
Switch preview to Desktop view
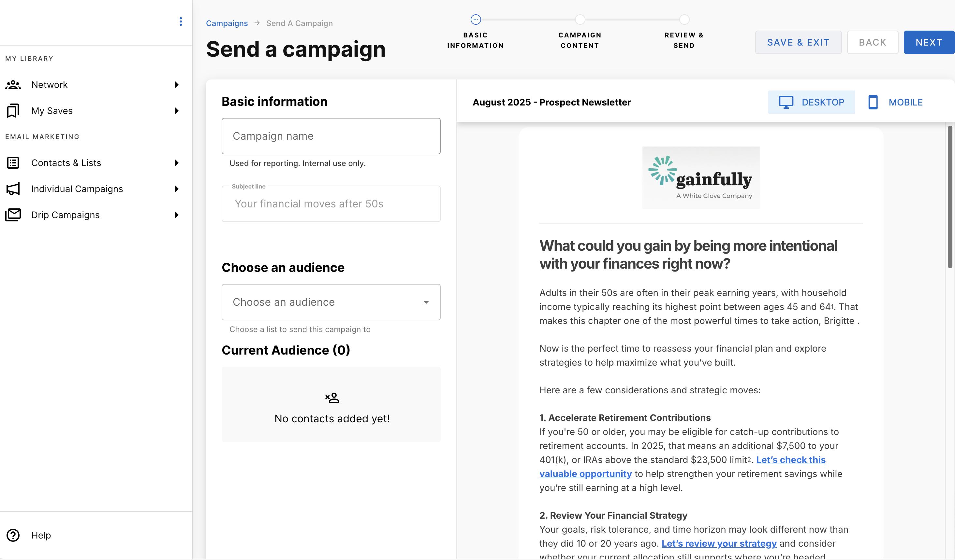click(811, 102)
